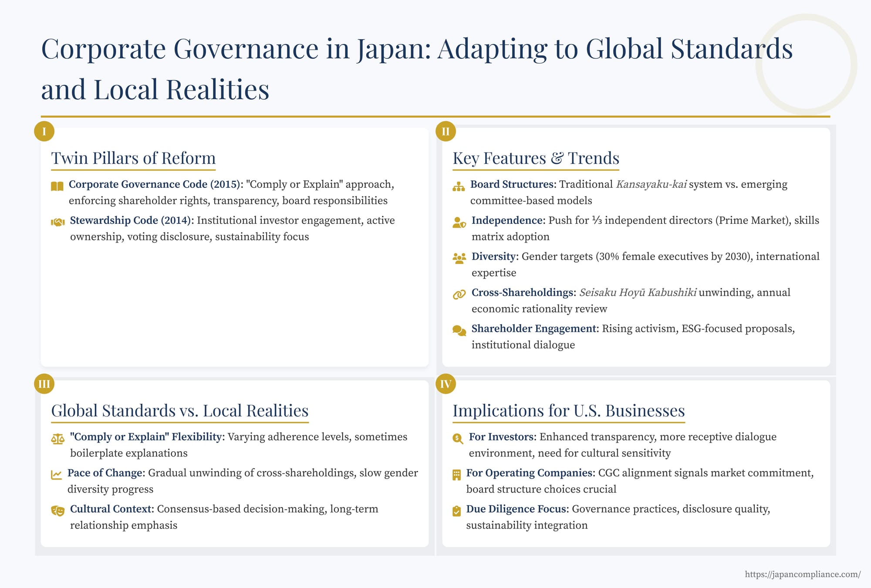The width and height of the screenshot is (871, 588).
Task: Click the gold section badge II
Action: click(446, 131)
